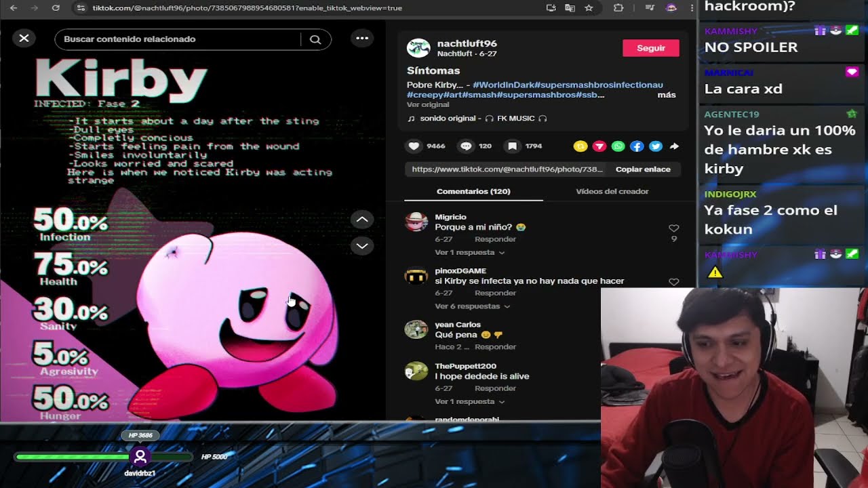
Task: Click chat message 'La cara xd'
Action: coord(743,89)
